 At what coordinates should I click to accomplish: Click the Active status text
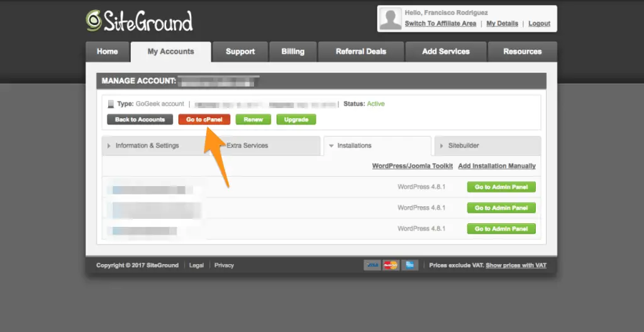(376, 104)
